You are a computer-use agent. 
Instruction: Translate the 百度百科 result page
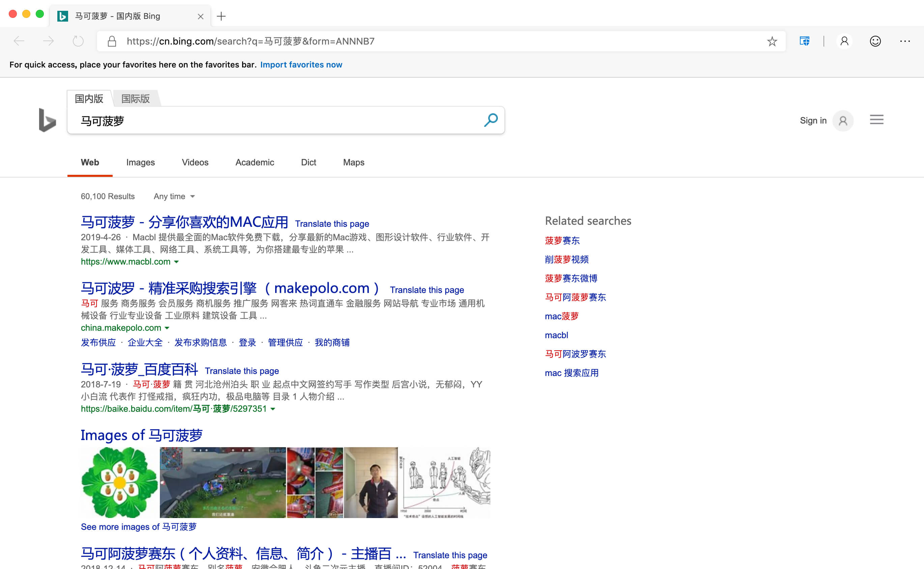pos(242,371)
